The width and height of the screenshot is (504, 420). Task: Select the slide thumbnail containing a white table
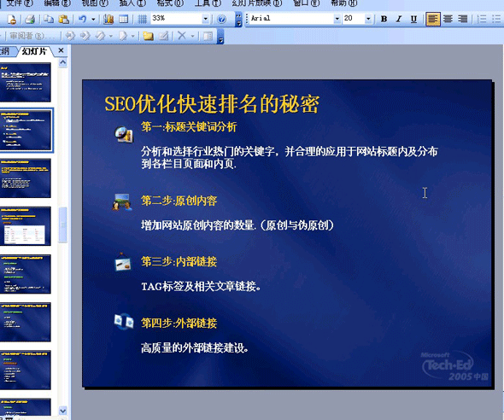click(x=26, y=226)
